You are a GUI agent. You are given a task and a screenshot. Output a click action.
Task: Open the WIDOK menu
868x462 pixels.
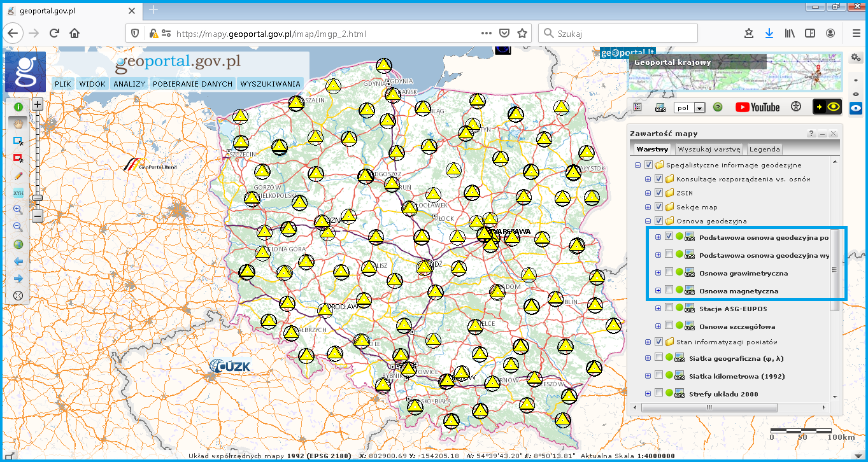92,83
